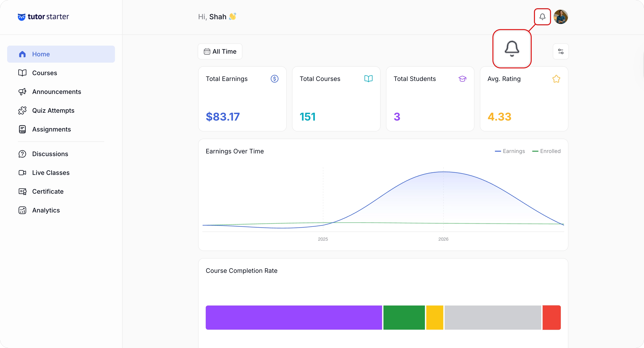Click the Courses book icon in sidebar

pyautogui.click(x=22, y=73)
